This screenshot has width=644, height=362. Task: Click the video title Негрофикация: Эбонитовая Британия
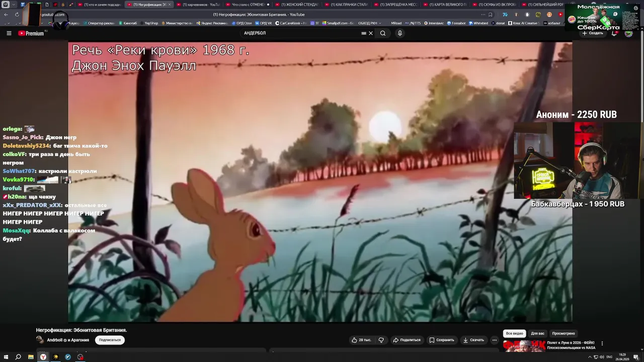pos(82,330)
